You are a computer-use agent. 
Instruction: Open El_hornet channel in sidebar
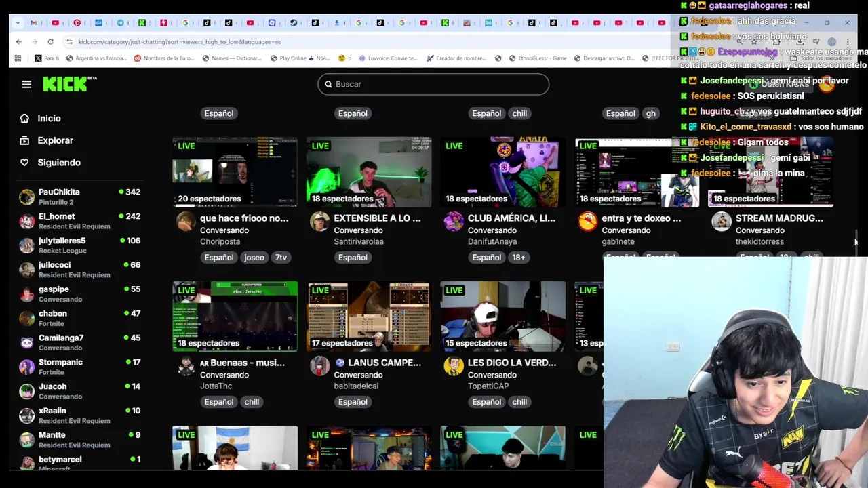click(x=80, y=221)
